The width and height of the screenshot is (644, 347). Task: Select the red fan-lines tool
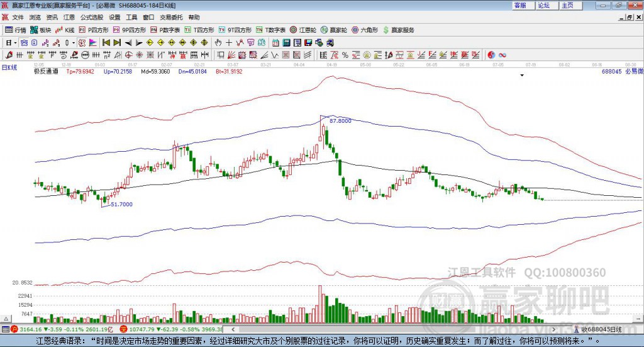click(x=231, y=55)
